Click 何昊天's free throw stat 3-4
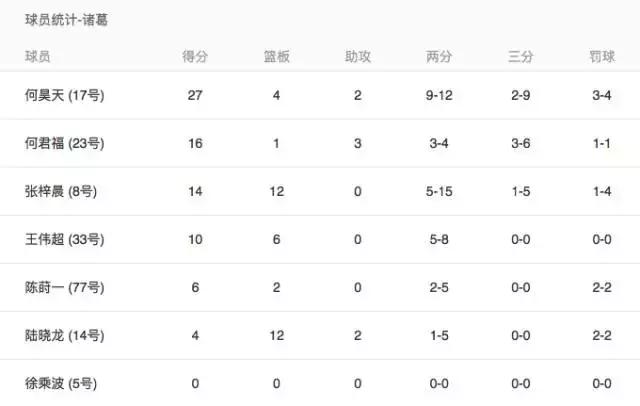This screenshot has width=640, height=406. tap(602, 96)
